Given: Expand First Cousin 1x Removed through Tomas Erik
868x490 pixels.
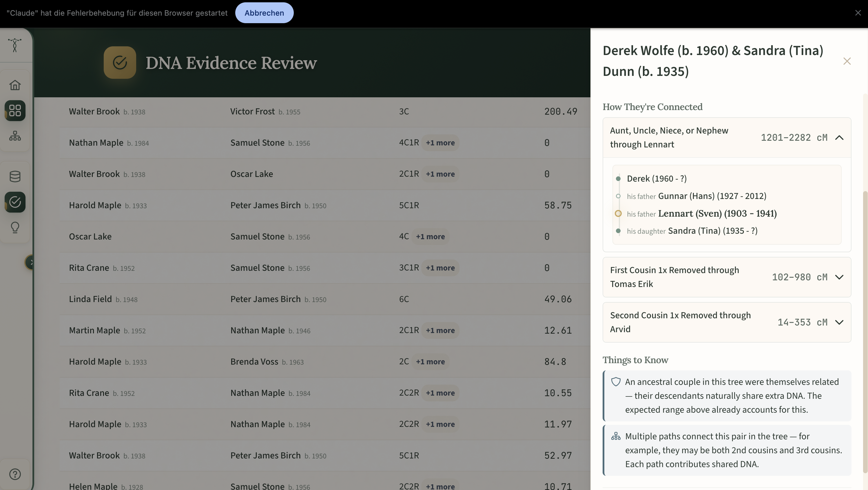Looking at the screenshot, I should [x=727, y=277].
